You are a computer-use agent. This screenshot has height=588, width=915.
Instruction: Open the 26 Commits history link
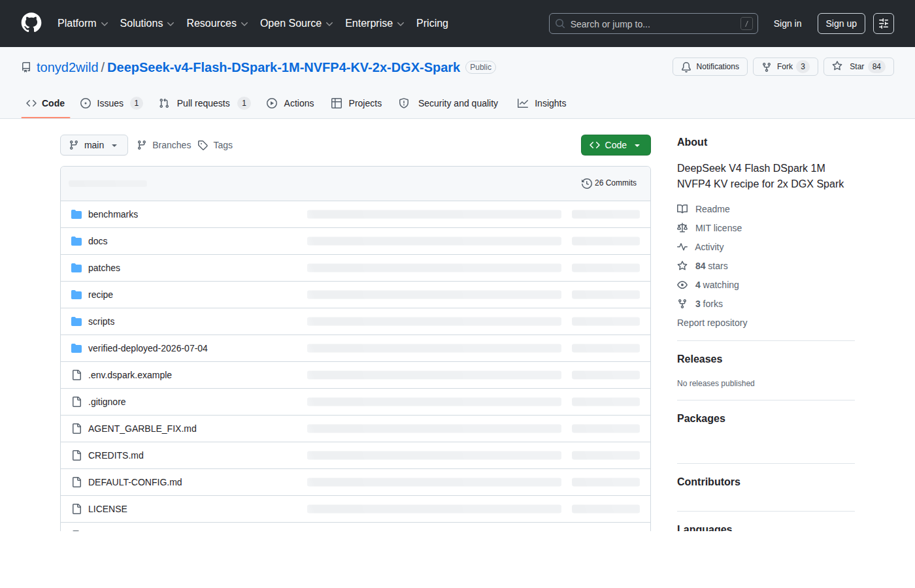[x=609, y=184]
